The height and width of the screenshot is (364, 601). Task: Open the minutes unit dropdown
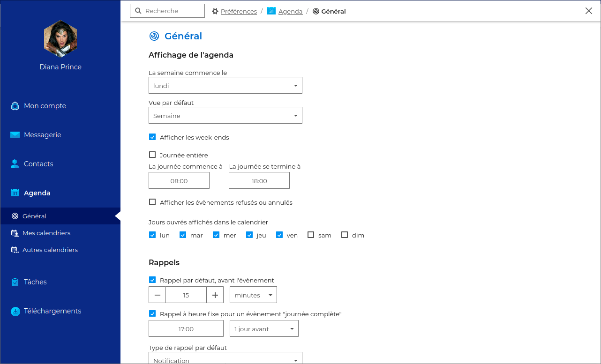253,295
